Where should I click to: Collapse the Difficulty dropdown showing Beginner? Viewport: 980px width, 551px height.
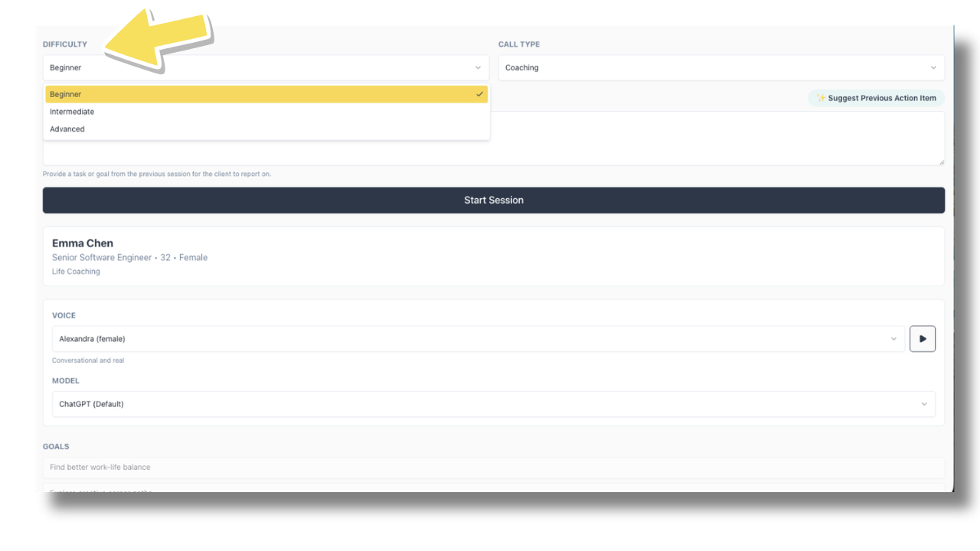coord(260,67)
